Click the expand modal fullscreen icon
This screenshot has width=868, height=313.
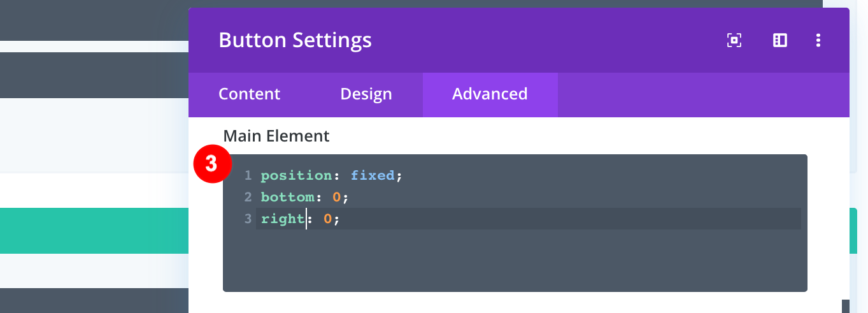734,41
